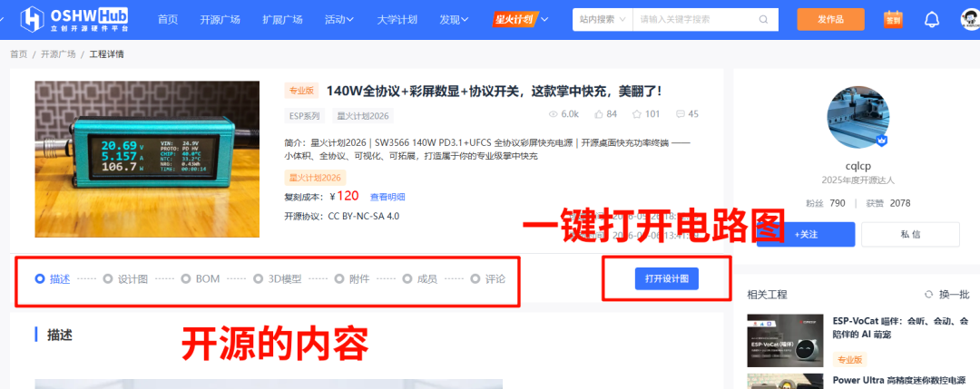Screen dimensions: 980x389
Task: Click the 专业版 tag under ESP-VoCat
Action: (850, 359)
